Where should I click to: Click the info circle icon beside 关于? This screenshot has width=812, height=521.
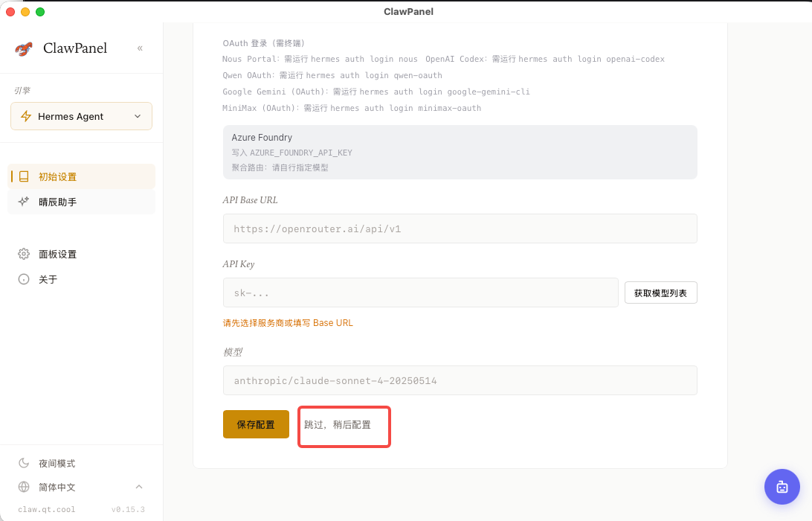pos(24,279)
